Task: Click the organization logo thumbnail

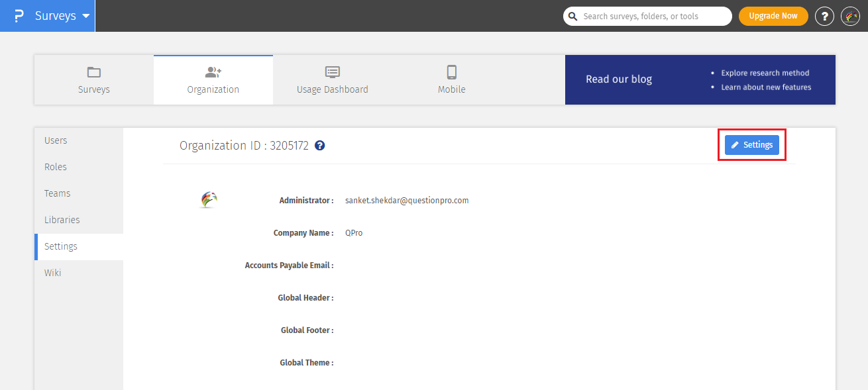Action: (209, 200)
